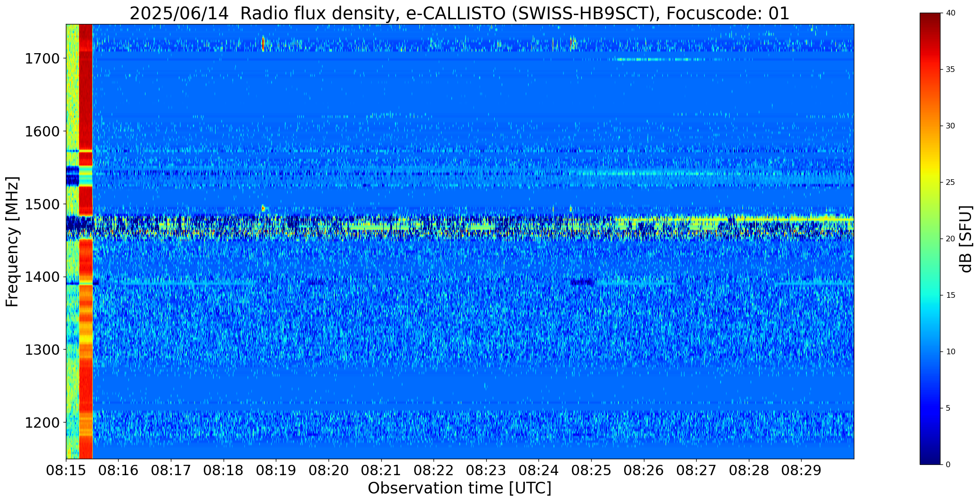Click the 08:27 time tick label
This screenshot has width=980, height=502.
coord(696,470)
